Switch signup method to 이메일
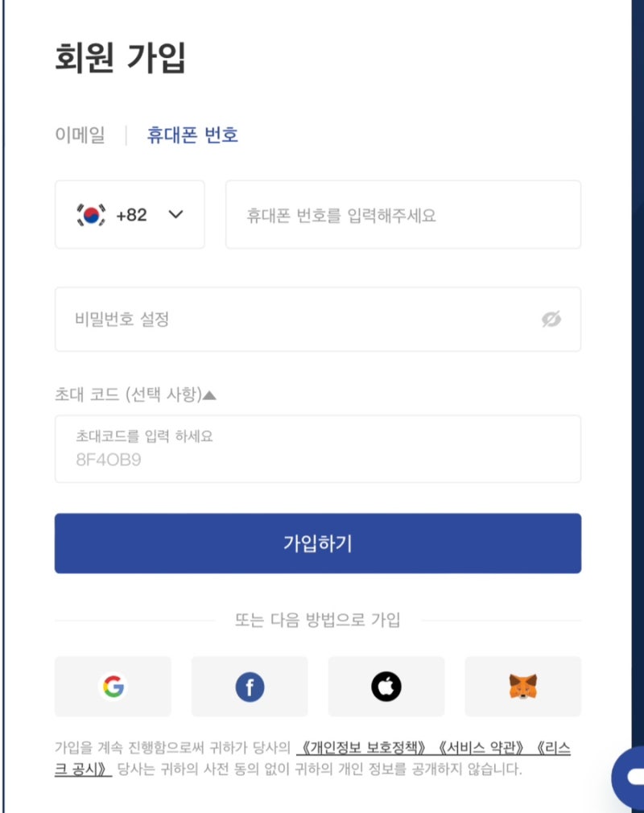This screenshot has width=644, height=813. [x=81, y=136]
